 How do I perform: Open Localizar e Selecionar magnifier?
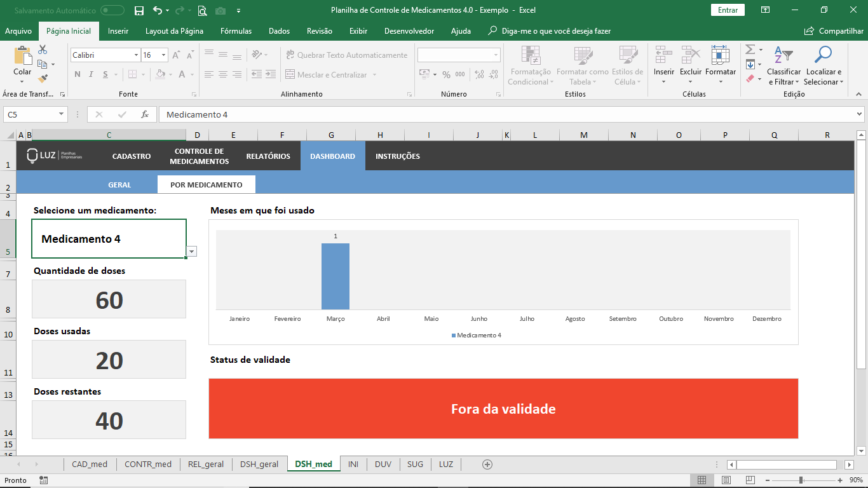point(823,56)
